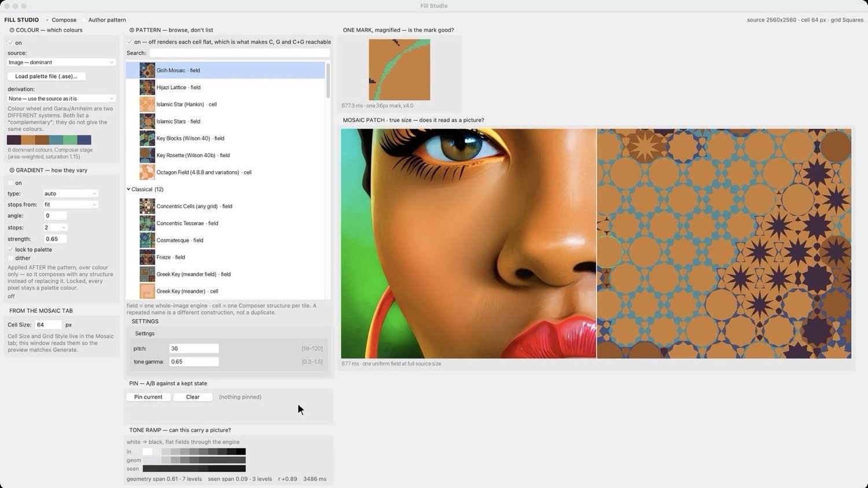The width and height of the screenshot is (868, 488).
Task: Click the light orange palette swatch
Action: point(28,140)
